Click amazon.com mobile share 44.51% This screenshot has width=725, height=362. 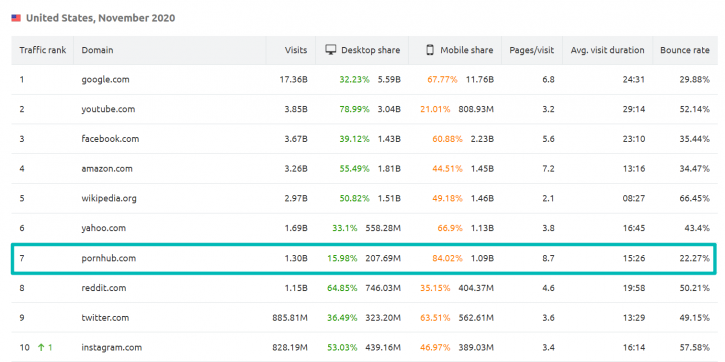448,168
